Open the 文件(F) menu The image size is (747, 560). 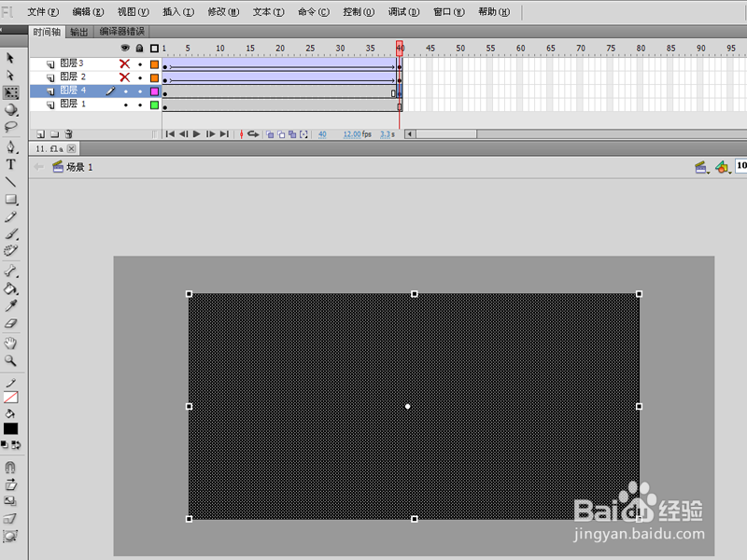[x=43, y=12]
